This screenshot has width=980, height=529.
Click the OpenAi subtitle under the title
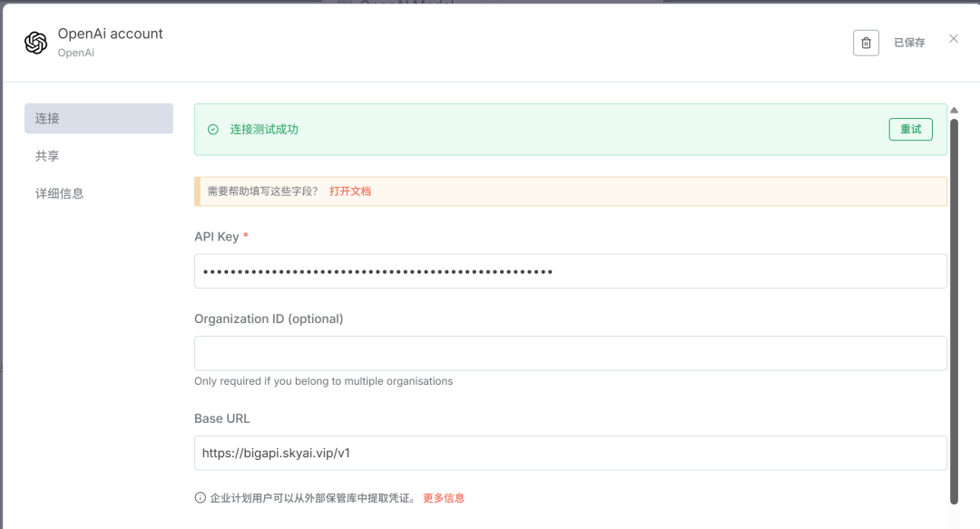pyautogui.click(x=76, y=53)
